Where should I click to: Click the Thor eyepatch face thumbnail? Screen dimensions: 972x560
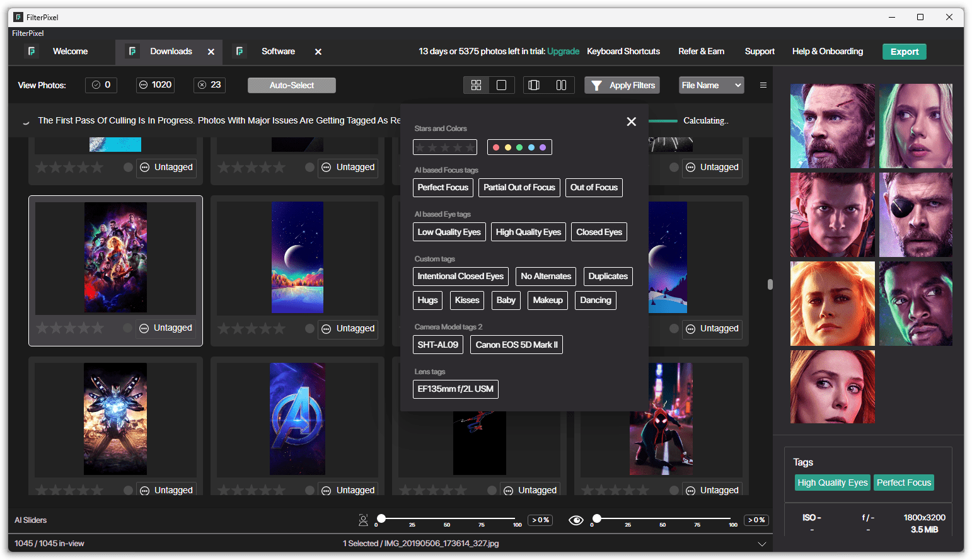915,215
